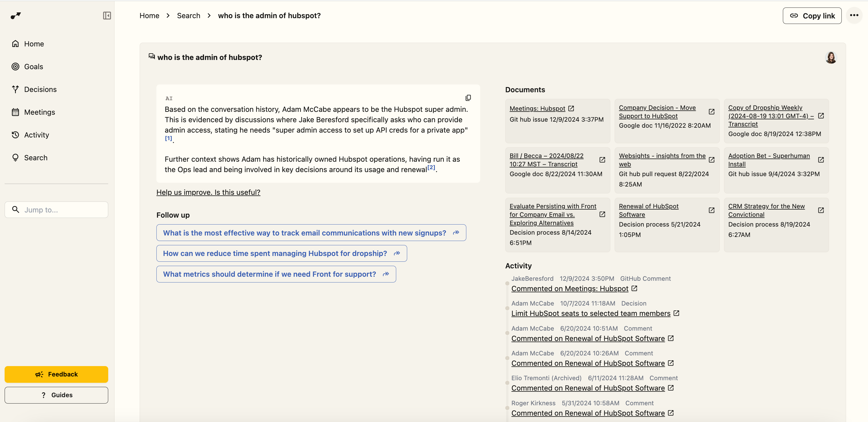This screenshot has width=868, height=422.
Task: Ask follow-up about tracking email communications
Action: [311, 233]
